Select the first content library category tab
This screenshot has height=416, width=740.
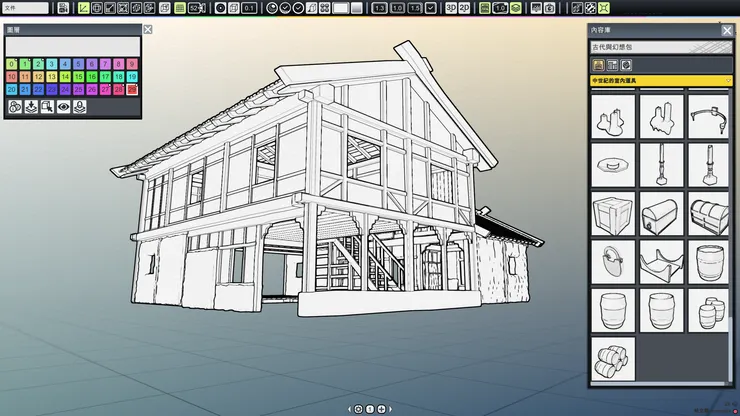(598, 65)
